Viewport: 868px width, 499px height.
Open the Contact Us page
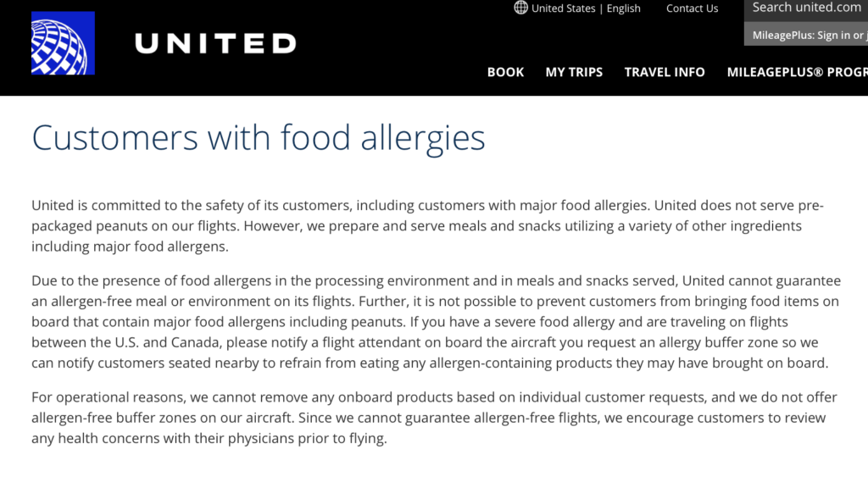[x=692, y=8]
